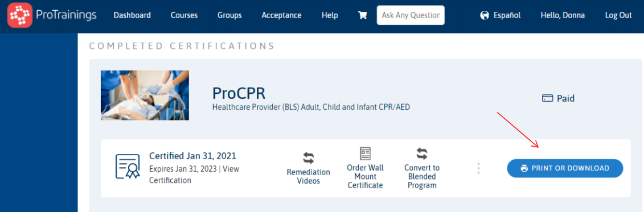Click the ProCPR course thumbnail image

pos(145,95)
